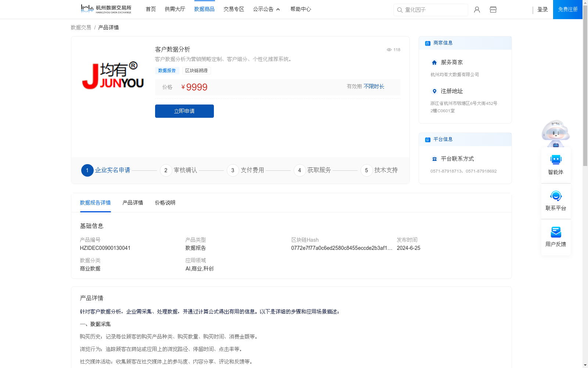
Task: Click product number HZIDEC00900130041
Action: (105, 248)
